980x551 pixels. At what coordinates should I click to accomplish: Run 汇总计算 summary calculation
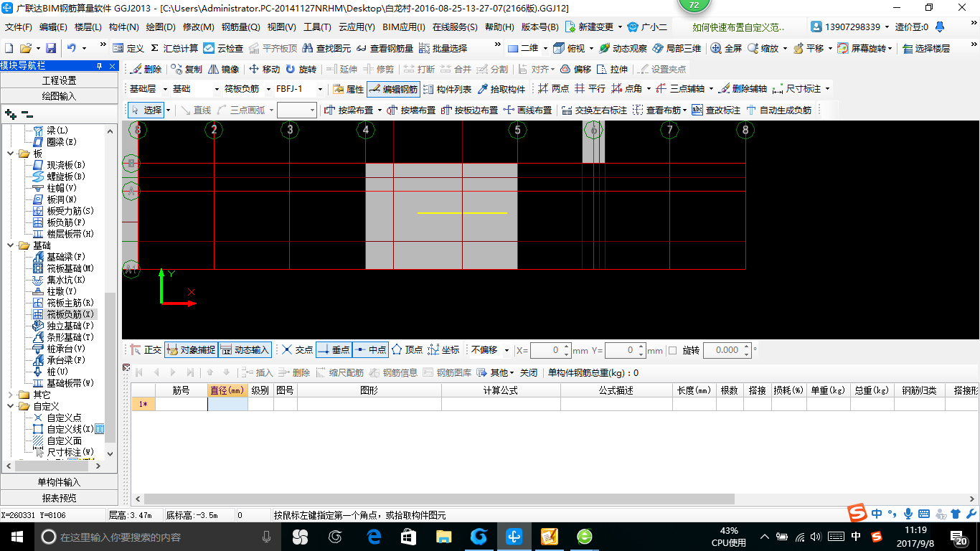[x=174, y=48]
